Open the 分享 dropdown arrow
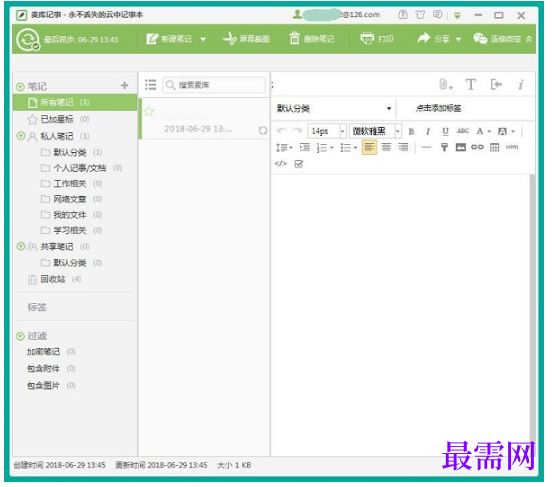The width and height of the screenshot is (554, 487). pyautogui.click(x=458, y=39)
